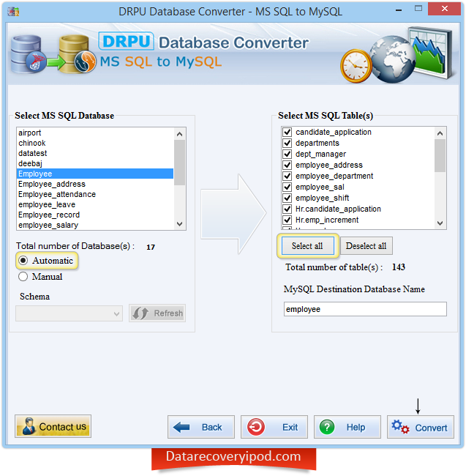This screenshot has height=476, width=466.
Task: Select deebaj database
Action: point(95,163)
